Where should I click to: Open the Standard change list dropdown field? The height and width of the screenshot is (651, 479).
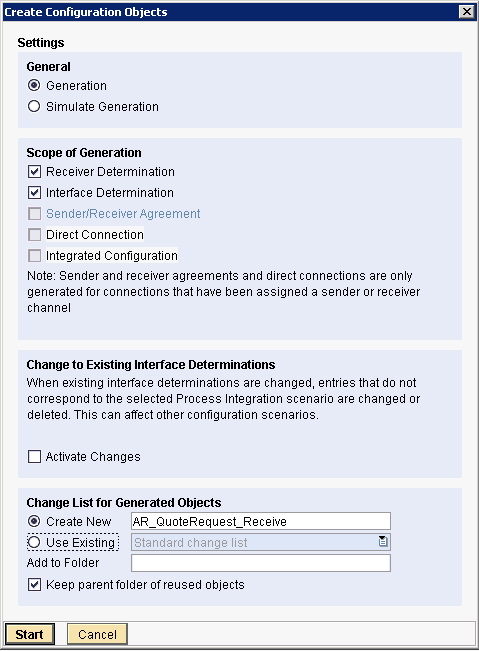pyautogui.click(x=261, y=542)
